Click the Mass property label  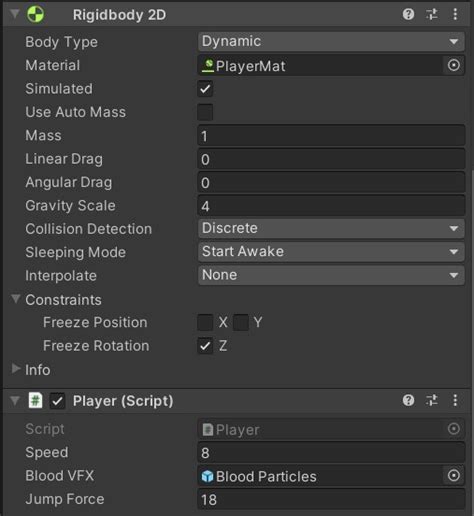[x=43, y=135]
